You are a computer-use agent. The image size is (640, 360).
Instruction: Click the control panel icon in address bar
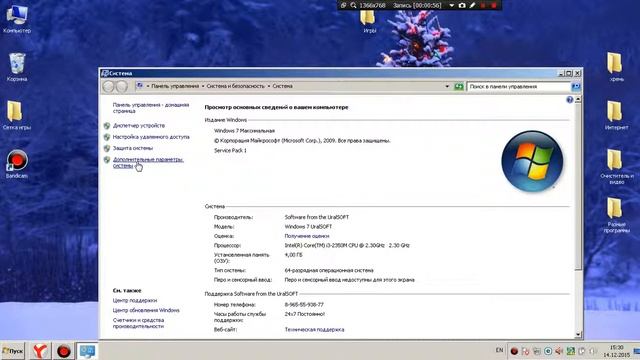click(x=140, y=86)
